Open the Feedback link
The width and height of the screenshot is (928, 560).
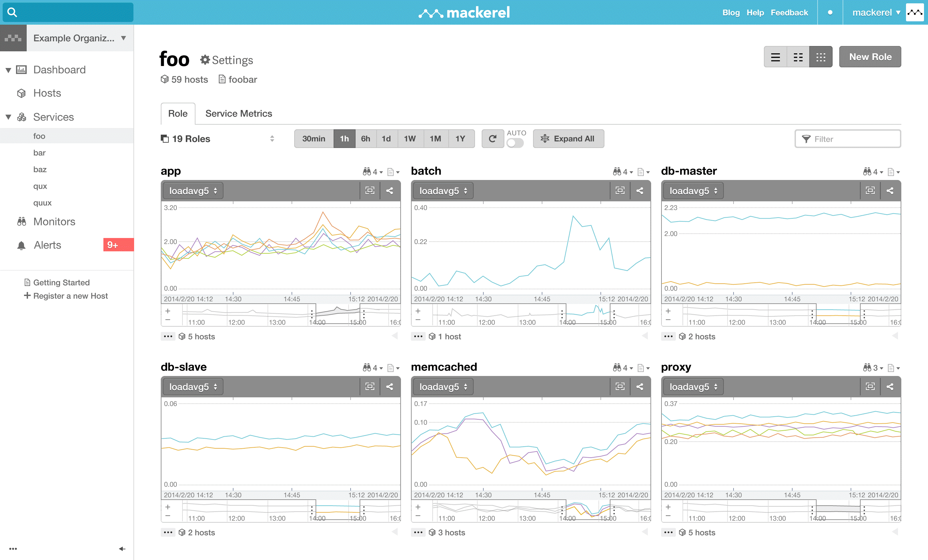790,12
